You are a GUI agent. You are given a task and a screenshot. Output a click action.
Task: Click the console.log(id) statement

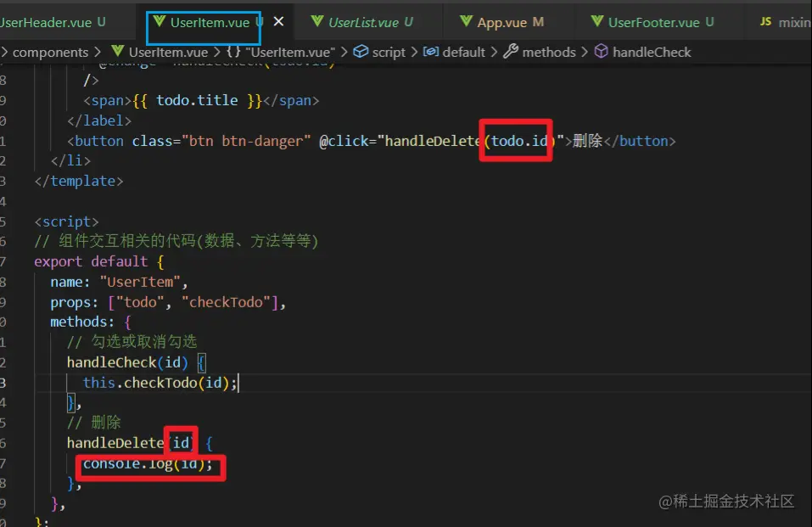[148, 463]
